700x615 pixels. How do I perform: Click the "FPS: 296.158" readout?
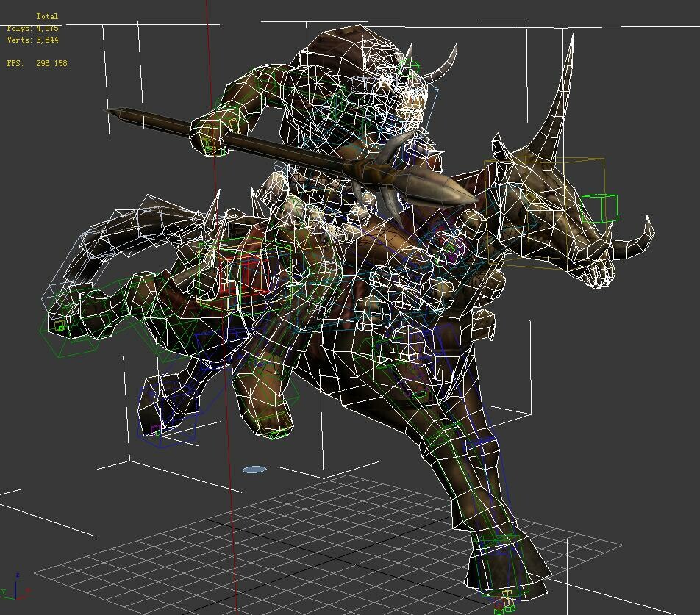37,63
